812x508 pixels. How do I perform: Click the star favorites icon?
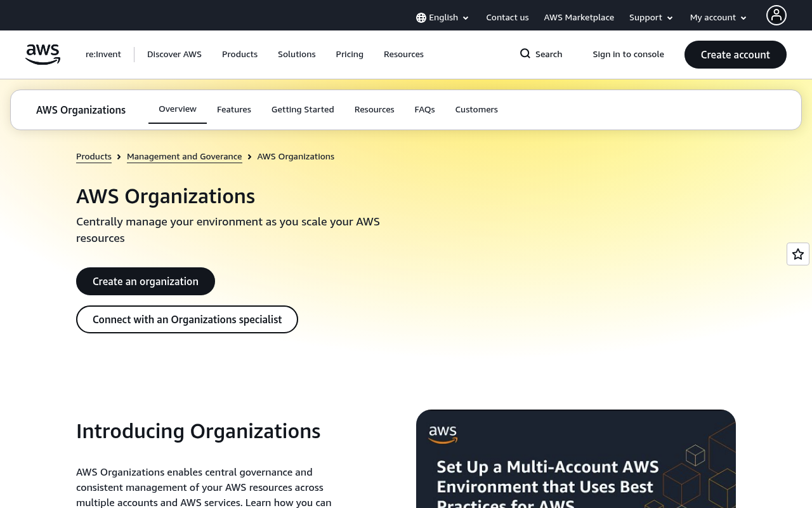pyautogui.click(x=798, y=254)
